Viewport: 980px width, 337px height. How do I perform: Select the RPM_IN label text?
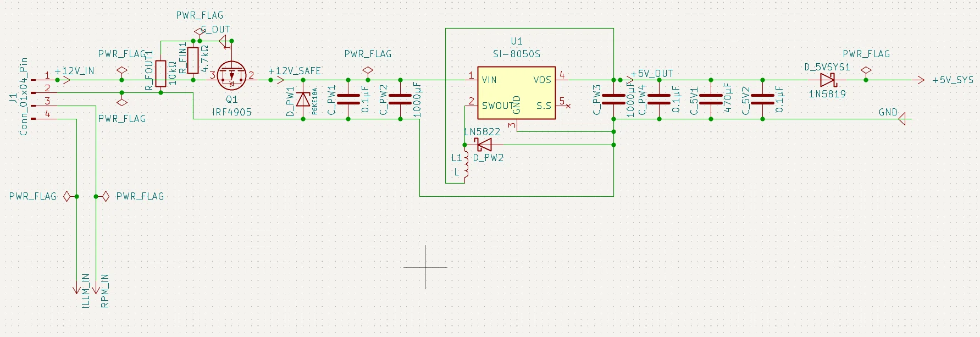(105, 290)
